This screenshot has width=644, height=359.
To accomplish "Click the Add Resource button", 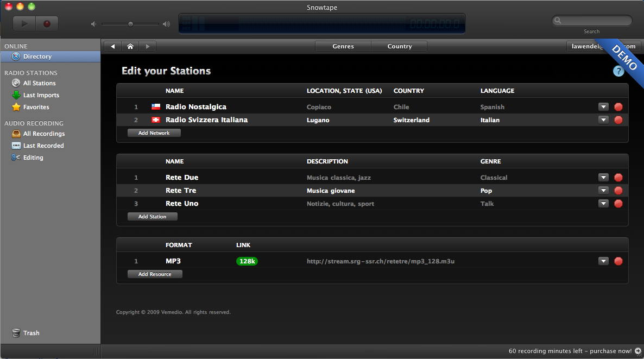I will point(155,274).
